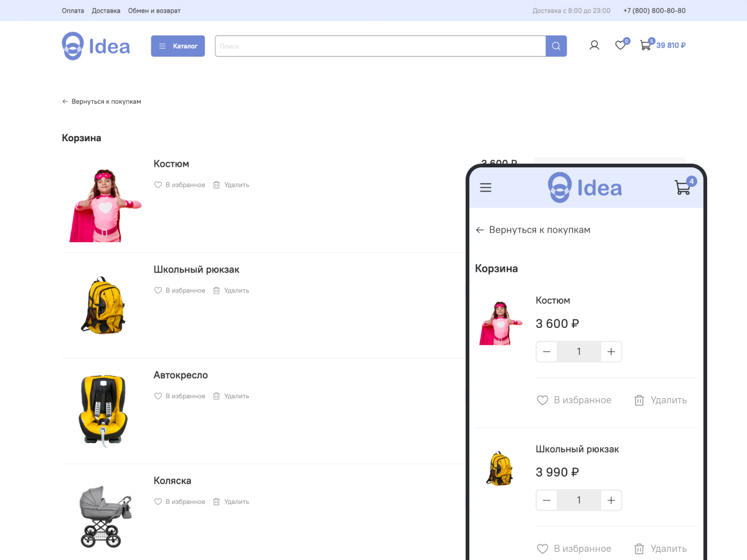The height and width of the screenshot is (560, 747).
Task: Increase Костюм quantity in mobile view
Action: [x=611, y=352]
